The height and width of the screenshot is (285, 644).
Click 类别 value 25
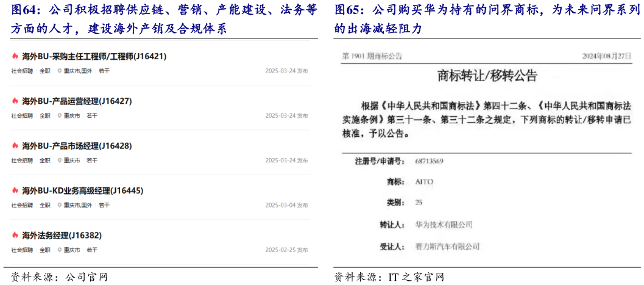click(419, 203)
